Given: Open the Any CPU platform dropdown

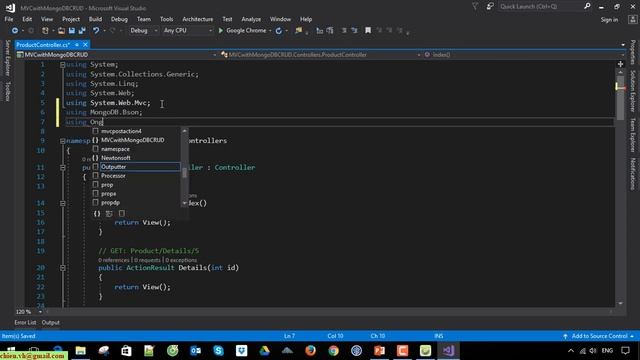Looking at the screenshot, I should (188, 31).
